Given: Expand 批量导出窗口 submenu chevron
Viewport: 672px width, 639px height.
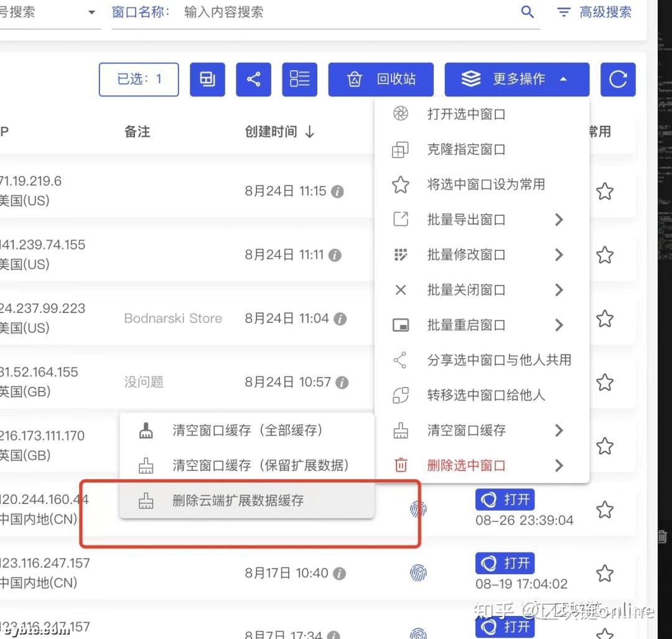Looking at the screenshot, I should [558, 219].
